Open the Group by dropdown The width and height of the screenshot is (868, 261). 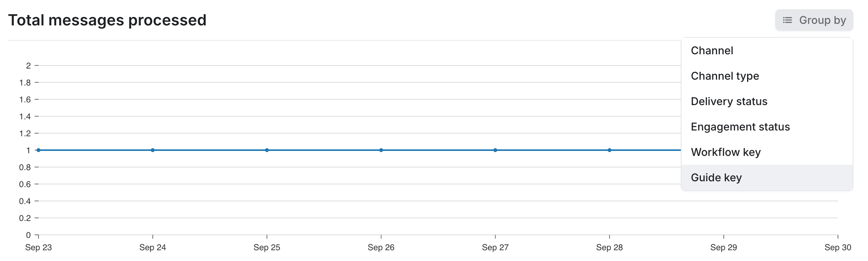pos(814,20)
